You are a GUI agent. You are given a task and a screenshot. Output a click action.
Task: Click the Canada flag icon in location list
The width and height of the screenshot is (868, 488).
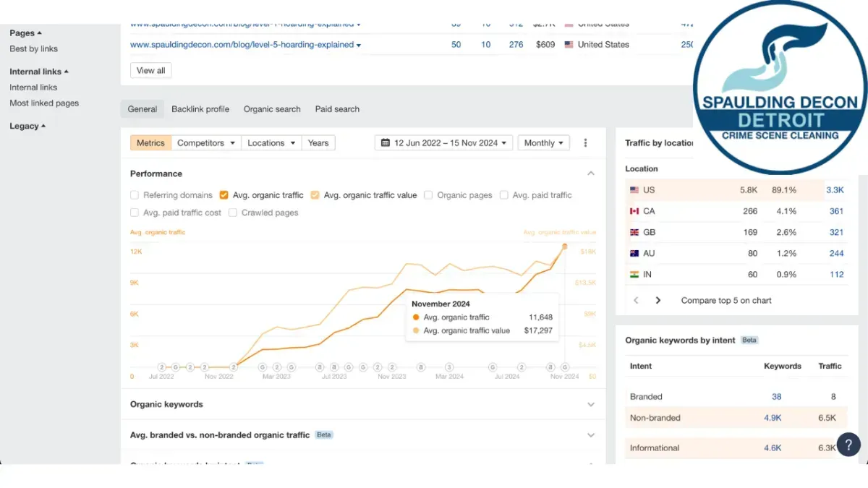[634, 211]
